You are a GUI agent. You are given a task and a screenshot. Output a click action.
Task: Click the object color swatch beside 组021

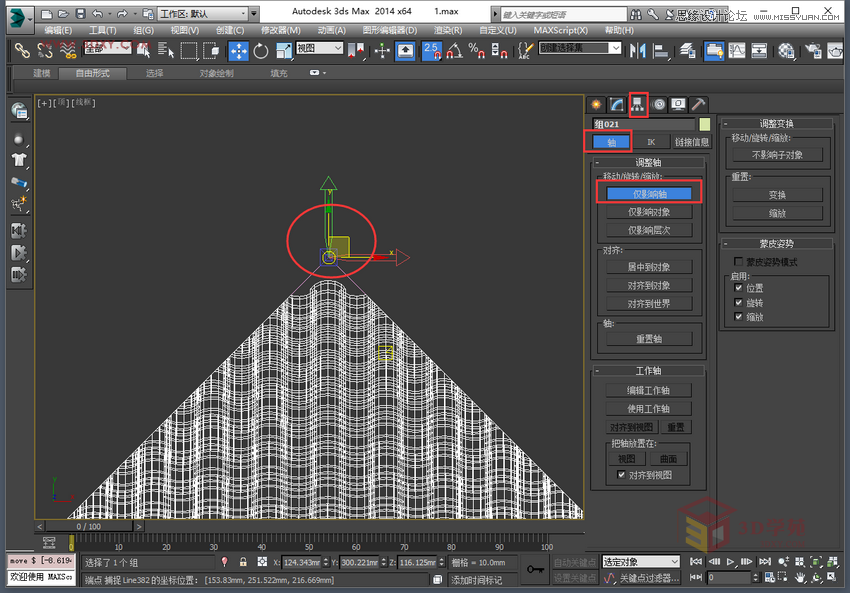pyautogui.click(x=704, y=124)
